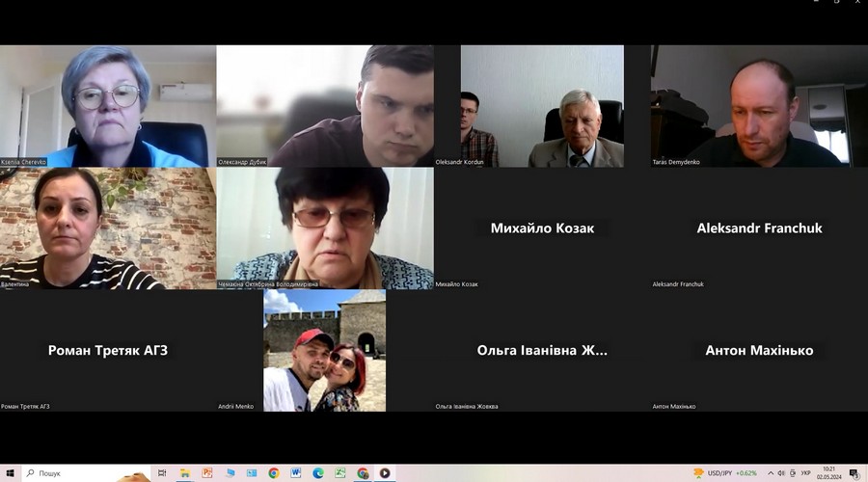This screenshot has height=482, width=868.
Task: Click the small Oleksandr Kordun name label
Action: pos(459,162)
